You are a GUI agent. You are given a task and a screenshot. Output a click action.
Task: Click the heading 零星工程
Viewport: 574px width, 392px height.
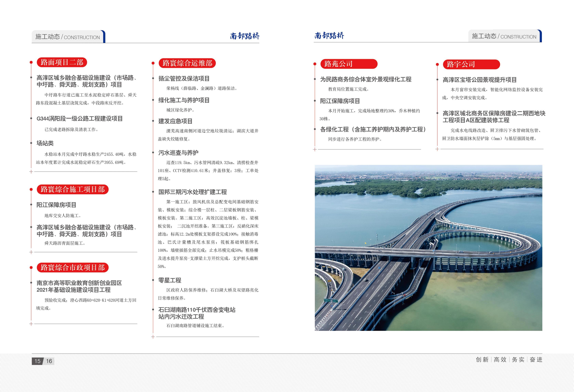click(170, 280)
